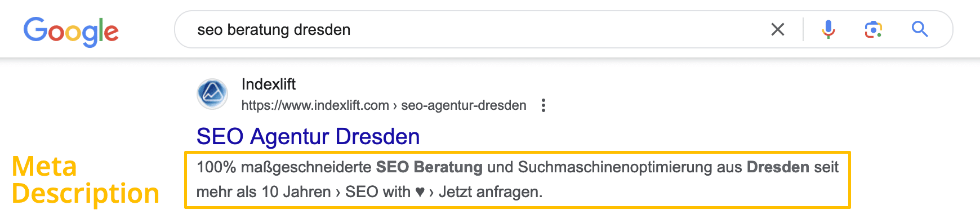This screenshot has height=214, width=980.
Task: Click the bold 'SEO Beratung' snippet text
Action: 429,167
